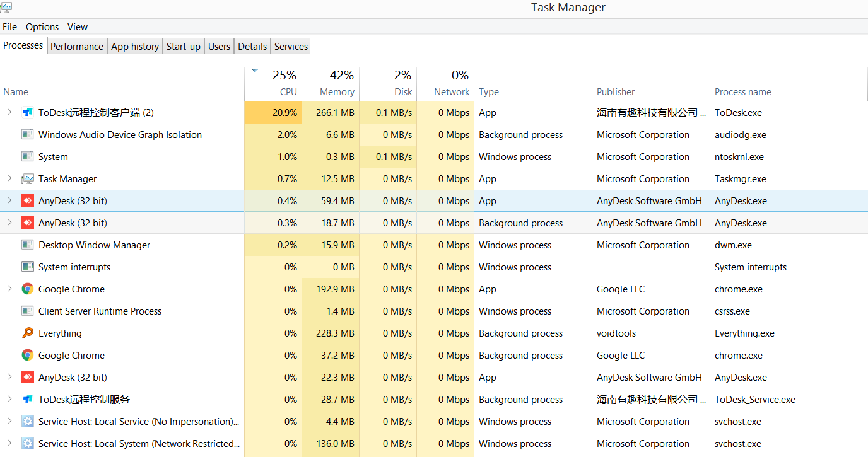The height and width of the screenshot is (457, 868).
Task: Click the AnyDesk icon in the 22.3 MB row
Action: [x=27, y=378]
